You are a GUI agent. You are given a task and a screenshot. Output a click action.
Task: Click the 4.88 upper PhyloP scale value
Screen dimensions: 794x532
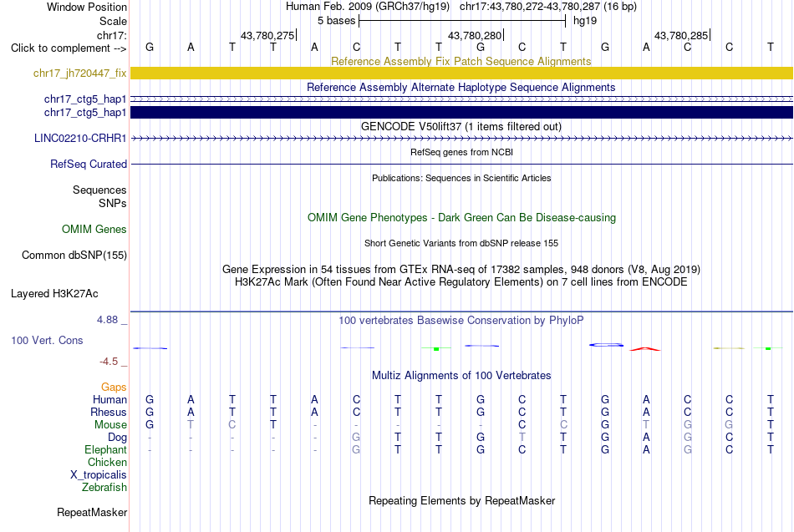click(x=107, y=320)
